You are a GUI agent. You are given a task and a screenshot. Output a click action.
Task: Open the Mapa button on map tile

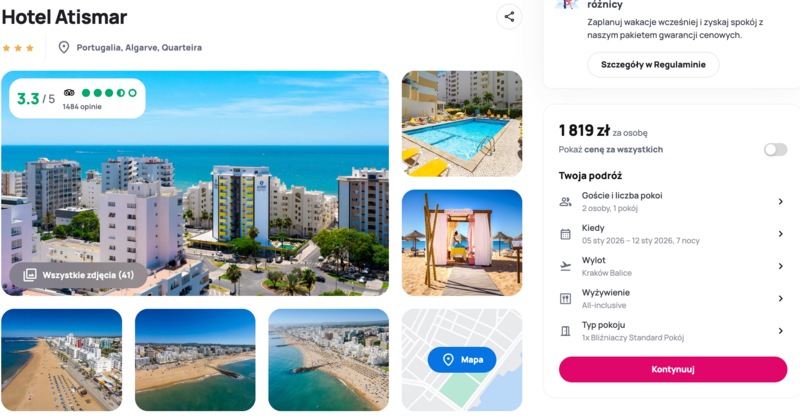click(462, 360)
